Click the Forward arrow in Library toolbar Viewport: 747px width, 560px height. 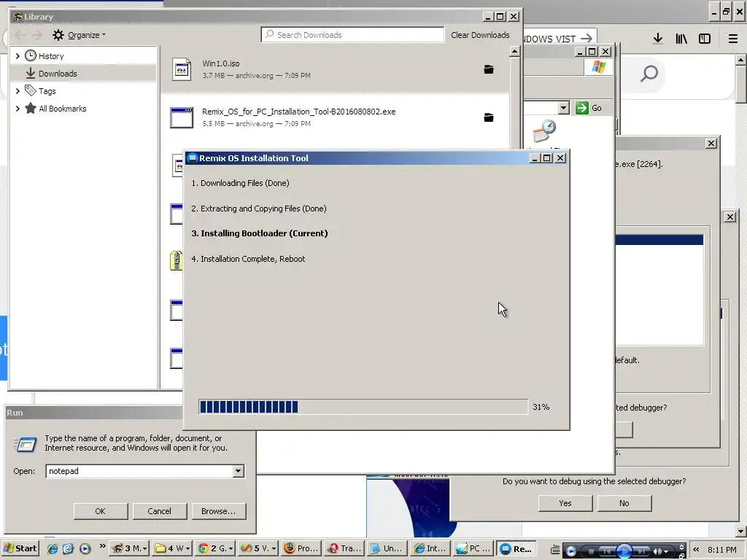pyautogui.click(x=36, y=35)
